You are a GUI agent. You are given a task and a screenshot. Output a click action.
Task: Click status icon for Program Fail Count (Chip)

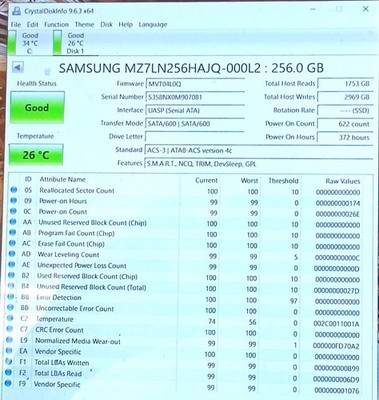pos(13,233)
